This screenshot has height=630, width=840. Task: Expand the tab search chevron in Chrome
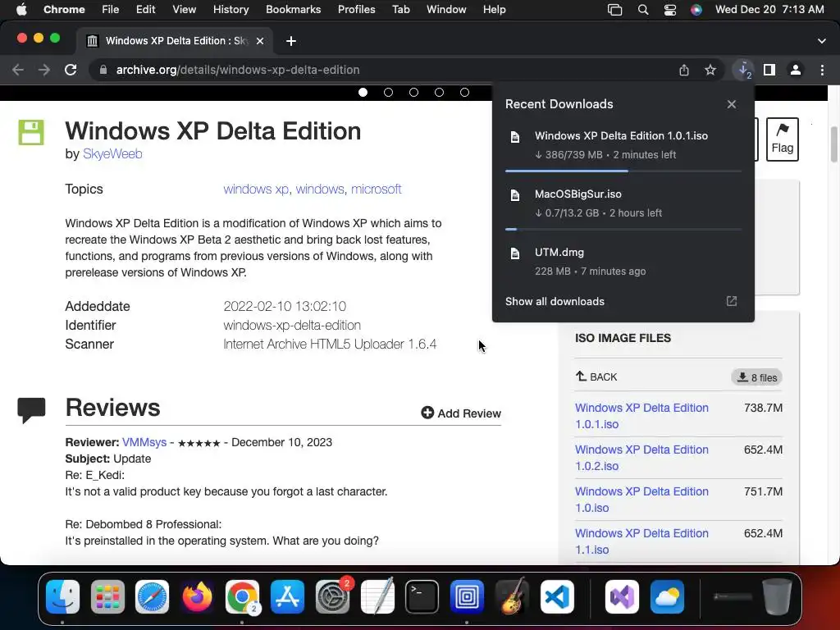(x=822, y=41)
